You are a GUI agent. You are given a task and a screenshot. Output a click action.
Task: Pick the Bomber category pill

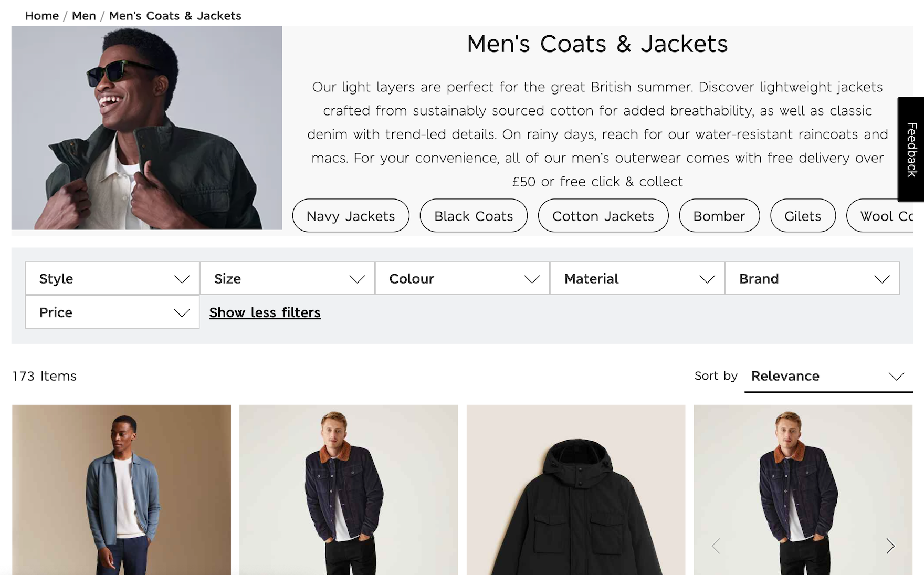point(719,216)
